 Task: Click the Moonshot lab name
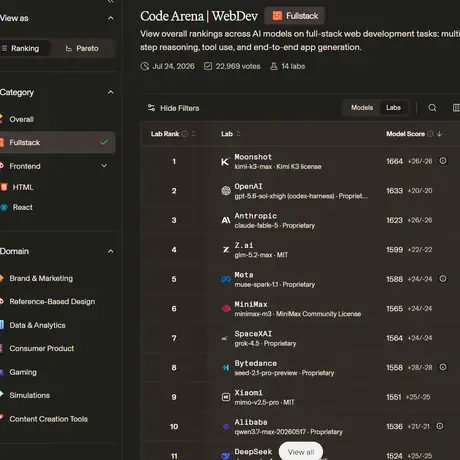click(x=253, y=157)
